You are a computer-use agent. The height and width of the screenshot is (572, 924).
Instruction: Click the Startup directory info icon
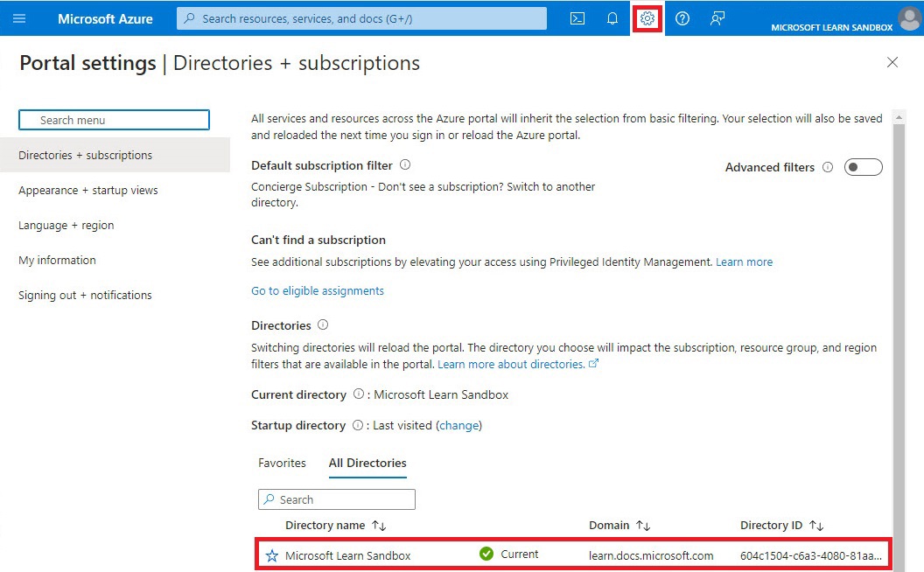pos(358,425)
